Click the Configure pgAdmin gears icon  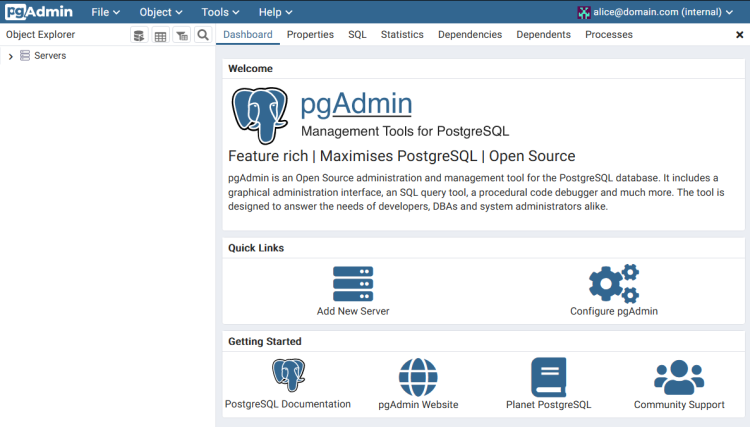coord(614,284)
